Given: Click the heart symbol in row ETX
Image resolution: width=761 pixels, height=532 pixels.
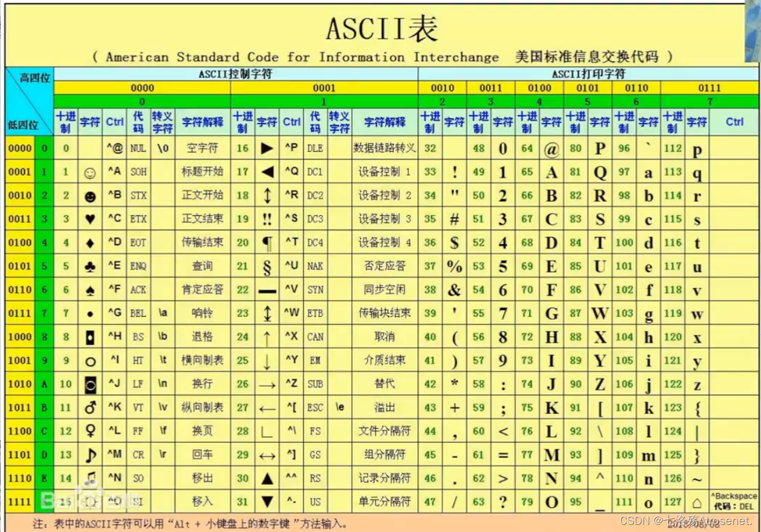Looking at the screenshot, I should point(90,219).
